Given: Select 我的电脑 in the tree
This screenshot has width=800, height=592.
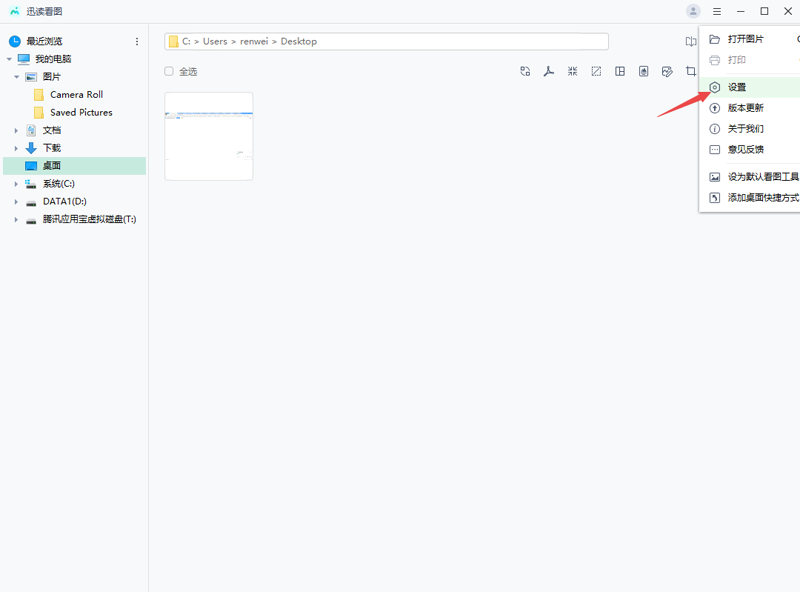Looking at the screenshot, I should [x=53, y=59].
